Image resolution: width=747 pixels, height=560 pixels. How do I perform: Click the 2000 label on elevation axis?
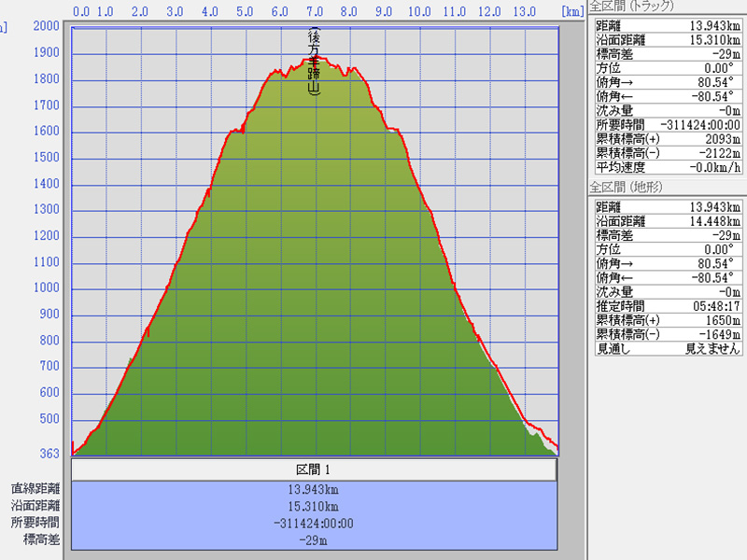coord(45,26)
